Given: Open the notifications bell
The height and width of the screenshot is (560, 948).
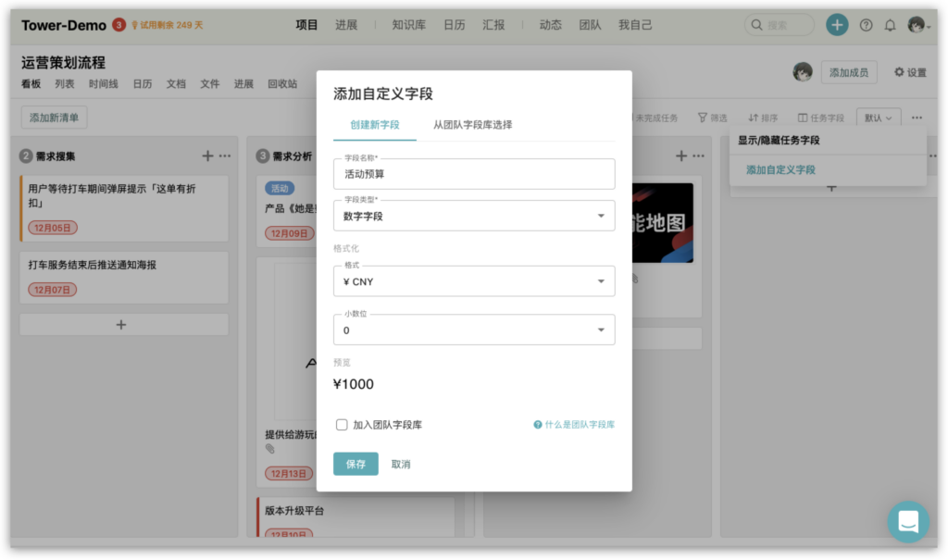Looking at the screenshot, I should [x=891, y=25].
